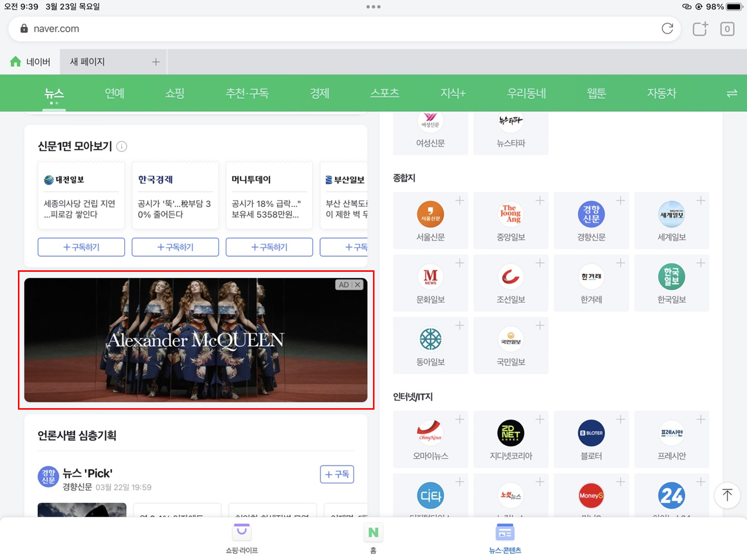Go to 쇼핑·라이프 bottom tab
The height and width of the screenshot is (560, 747).
point(242,539)
